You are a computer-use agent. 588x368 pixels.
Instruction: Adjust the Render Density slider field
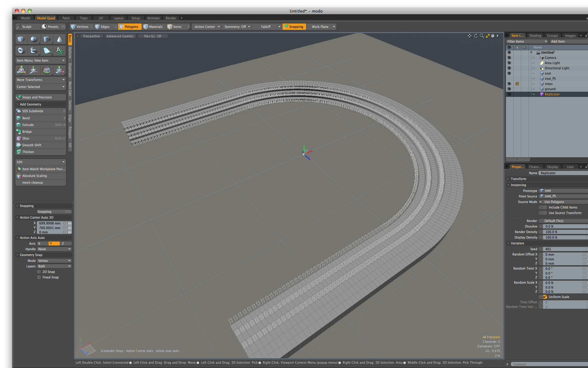point(563,232)
